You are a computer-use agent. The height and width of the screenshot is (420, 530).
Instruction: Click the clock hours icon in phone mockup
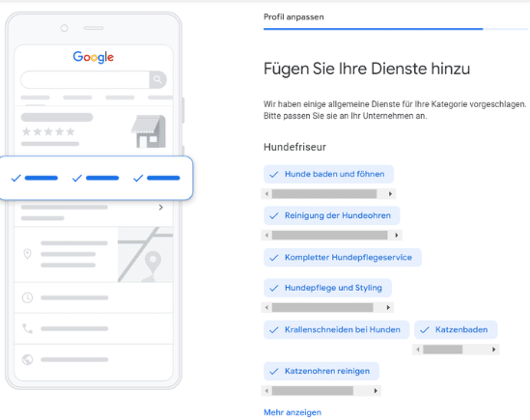click(x=27, y=298)
